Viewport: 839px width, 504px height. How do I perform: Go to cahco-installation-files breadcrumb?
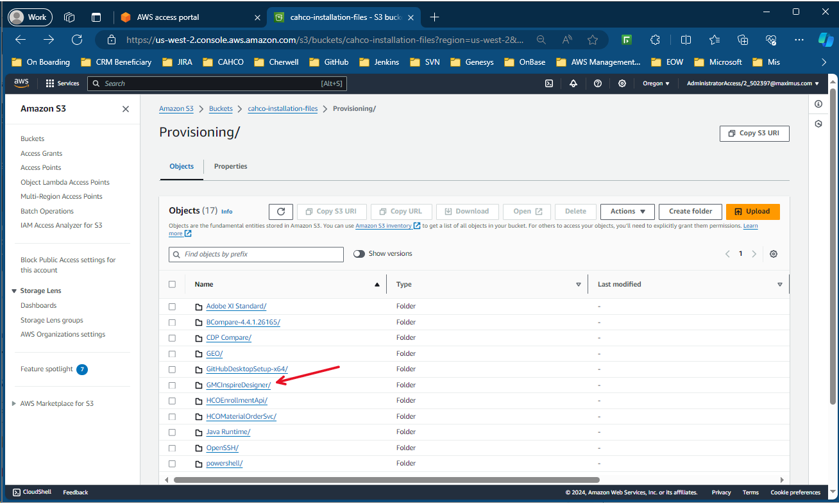pyautogui.click(x=283, y=109)
